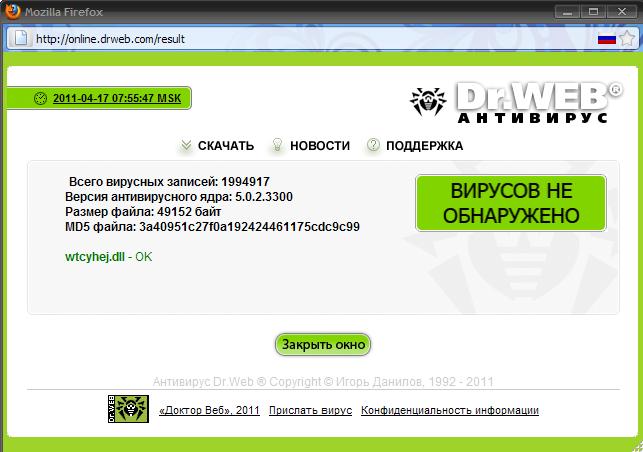
Task: Focus the online.drweb.com address field
Action: click(x=300, y=39)
